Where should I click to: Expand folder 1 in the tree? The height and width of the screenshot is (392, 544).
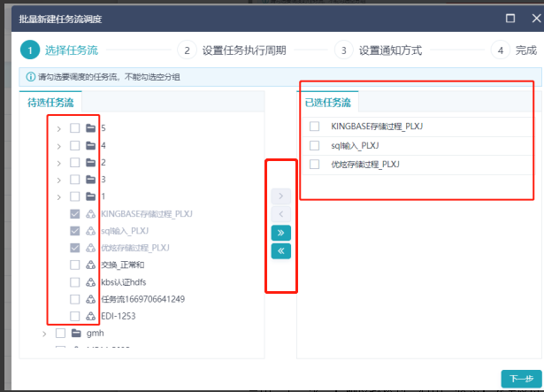point(59,196)
